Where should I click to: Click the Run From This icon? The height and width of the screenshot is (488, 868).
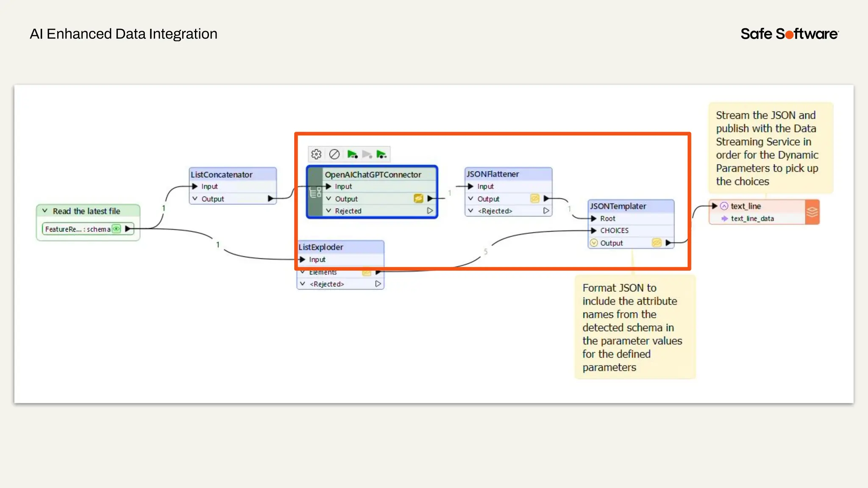381,154
